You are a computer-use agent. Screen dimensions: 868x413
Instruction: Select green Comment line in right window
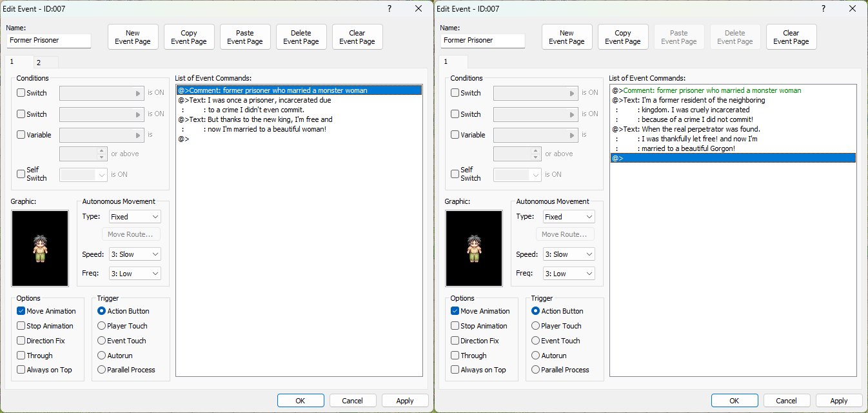(733, 90)
